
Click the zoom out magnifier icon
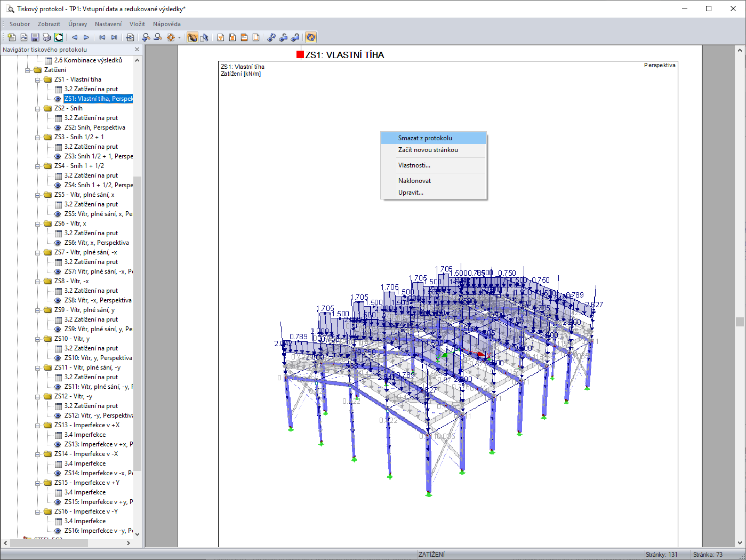point(158,37)
